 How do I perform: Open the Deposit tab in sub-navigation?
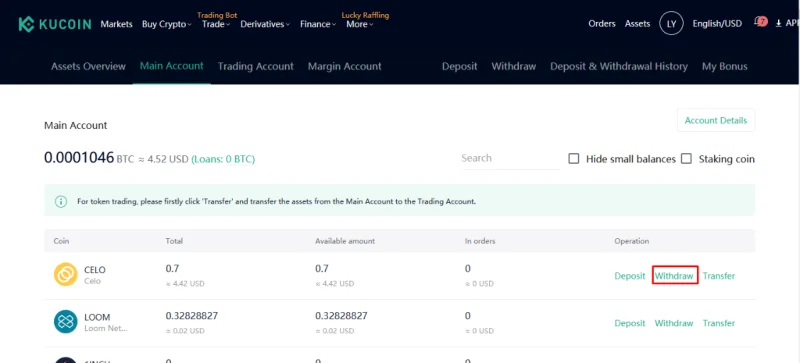click(x=460, y=66)
